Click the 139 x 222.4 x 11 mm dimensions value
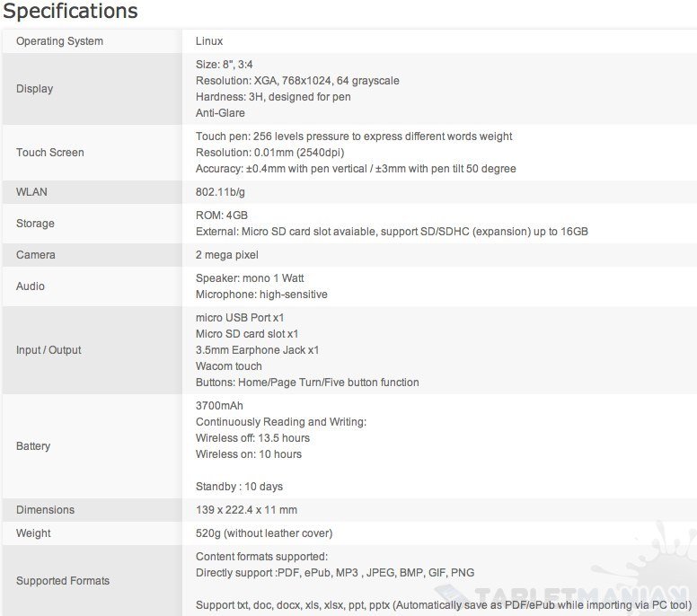Viewport: 697px width, 616px height. (x=246, y=510)
